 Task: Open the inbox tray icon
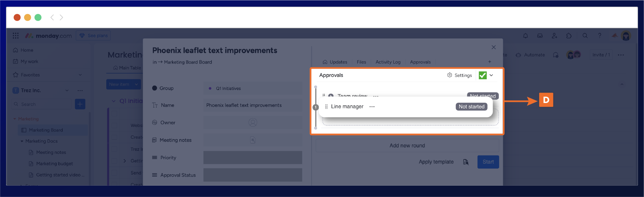tap(540, 36)
